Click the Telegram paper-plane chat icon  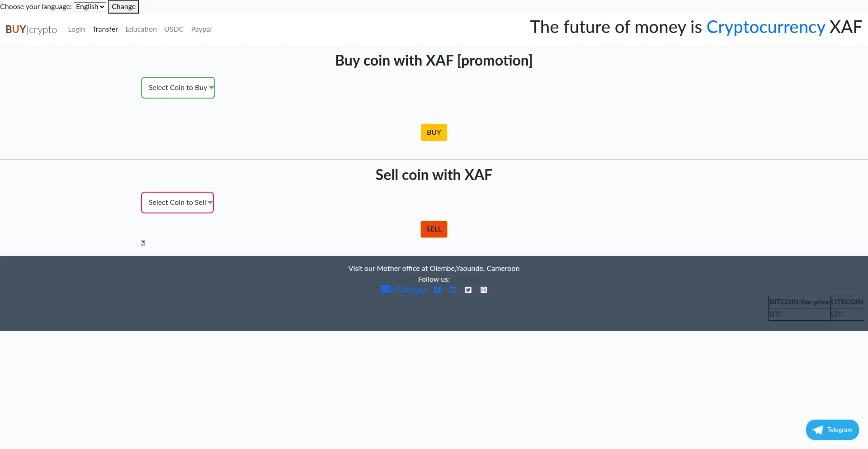818,430
